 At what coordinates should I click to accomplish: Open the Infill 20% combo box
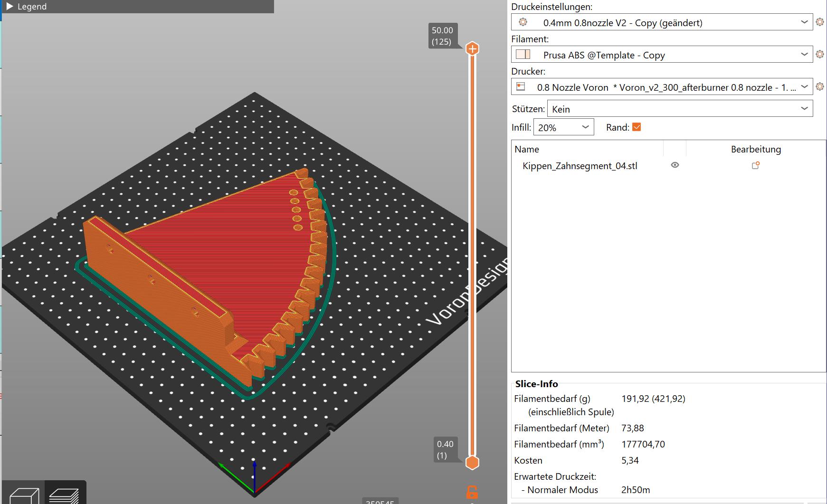(x=563, y=127)
